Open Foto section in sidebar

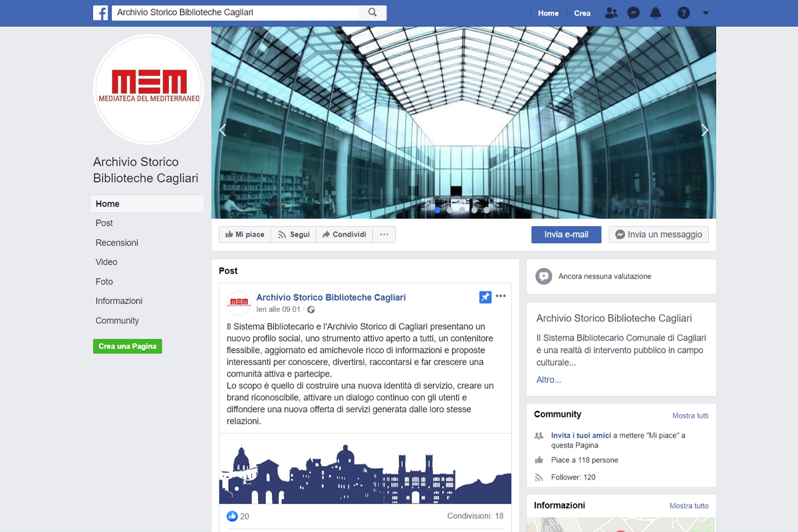(104, 281)
